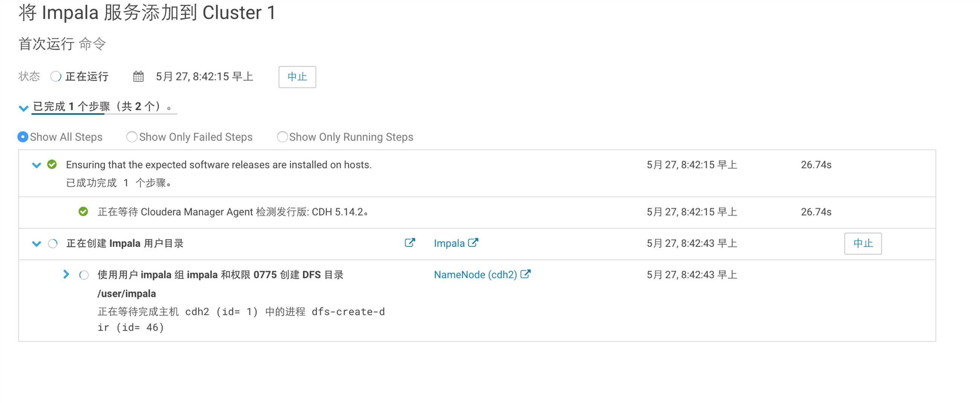This screenshot has height=403, width=980.
Task: Click Ensuring that expected software releases text
Action: point(219,165)
